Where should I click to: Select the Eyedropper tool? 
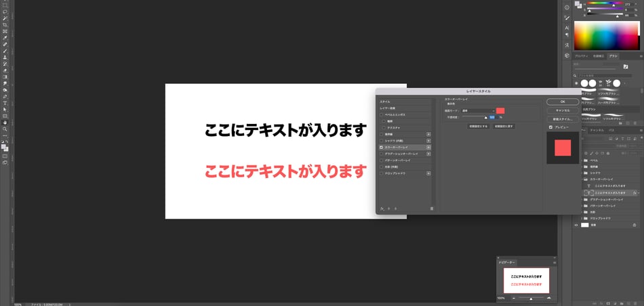point(5,38)
